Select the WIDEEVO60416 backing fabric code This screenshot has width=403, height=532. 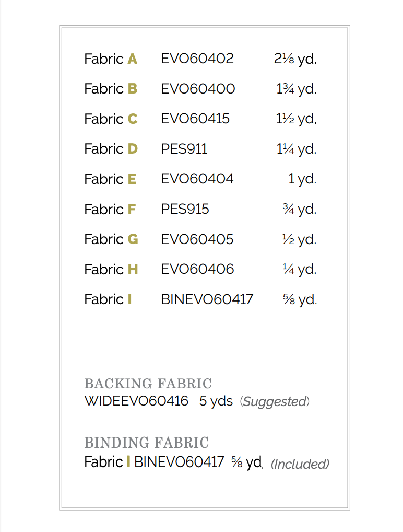coord(136,401)
